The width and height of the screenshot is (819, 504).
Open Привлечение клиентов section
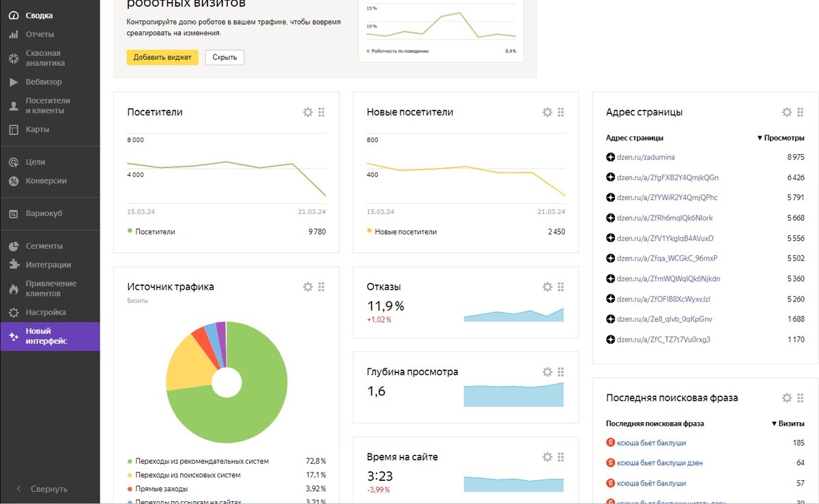tap(51, 288)
